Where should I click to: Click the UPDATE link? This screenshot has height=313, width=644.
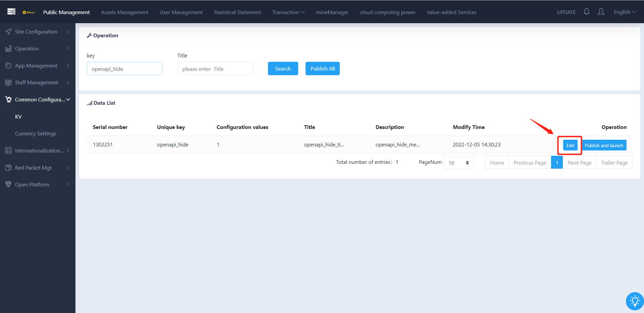click(566, 12)
